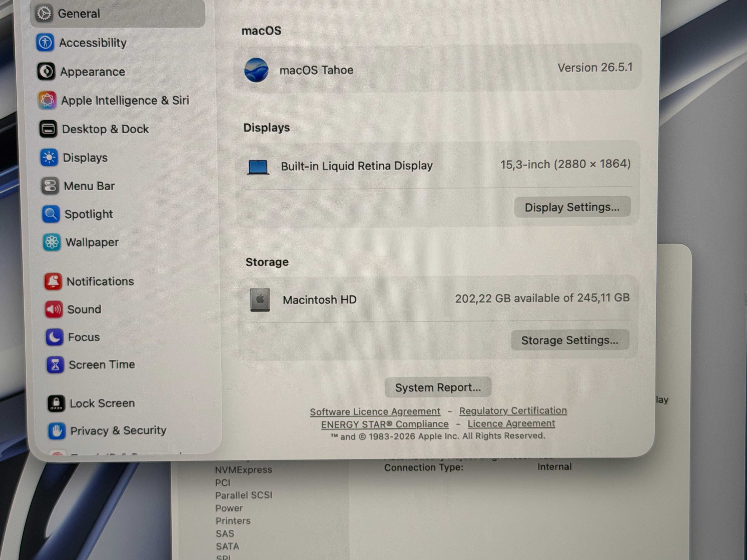Open Screen Time settings label

pyautogui.click(x=102, y=365)
